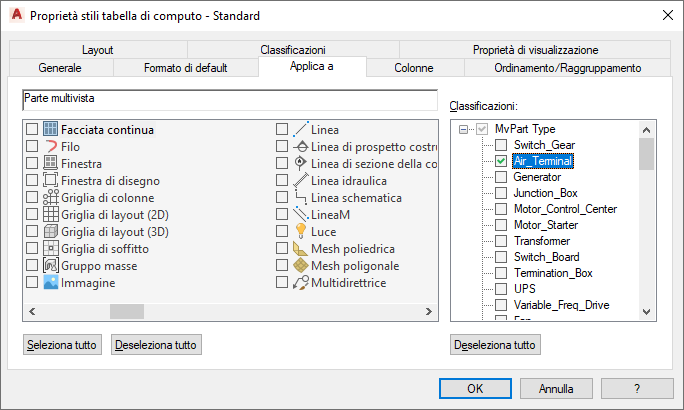Open the Ordinamento/Raggruppamento tab
Image resolution: width=684 pixels, height=410 pixels.
(x=567, y=68)
